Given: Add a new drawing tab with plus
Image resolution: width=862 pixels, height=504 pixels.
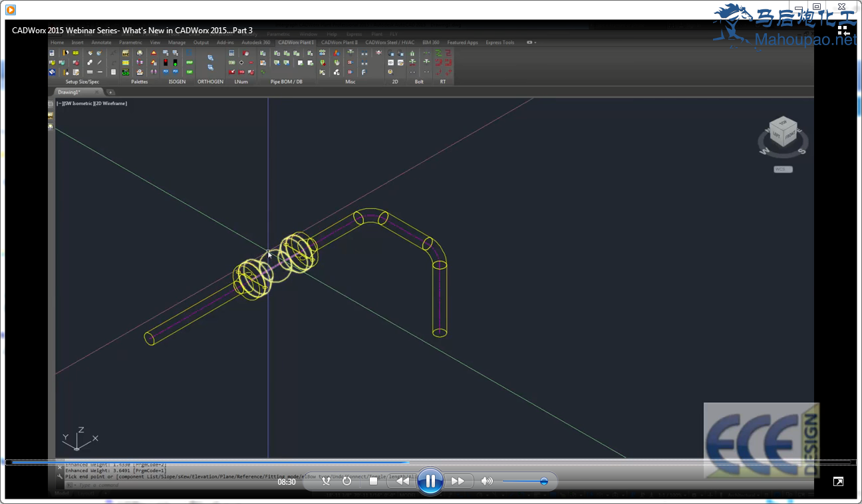Looking at the screenshot, I should (110, 92).
